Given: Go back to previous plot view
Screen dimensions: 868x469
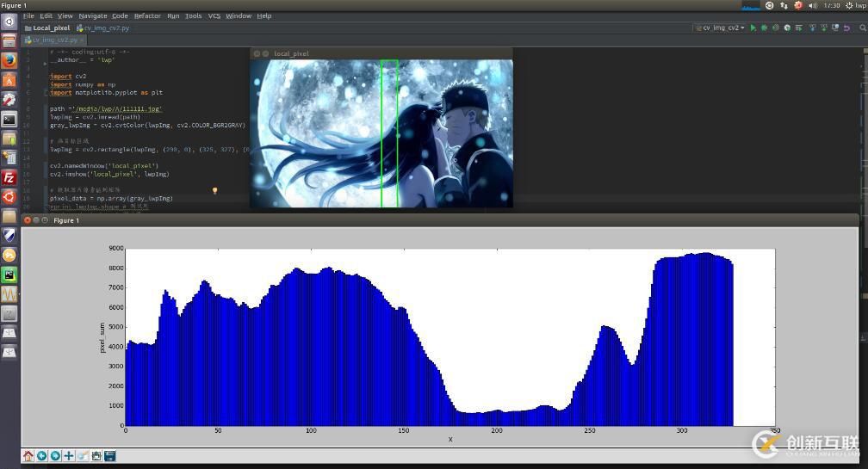Looking at the screenshot, I should pyautogui.click(x=41, y=456).
